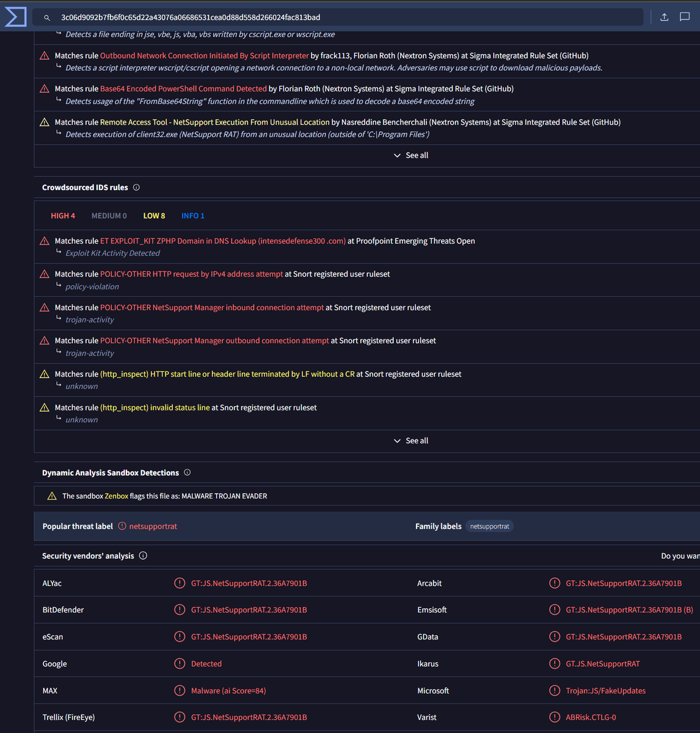Click warning icon next to netsupportrat threat label
Screen dimensions: 700x733
(x=122, y=526)
